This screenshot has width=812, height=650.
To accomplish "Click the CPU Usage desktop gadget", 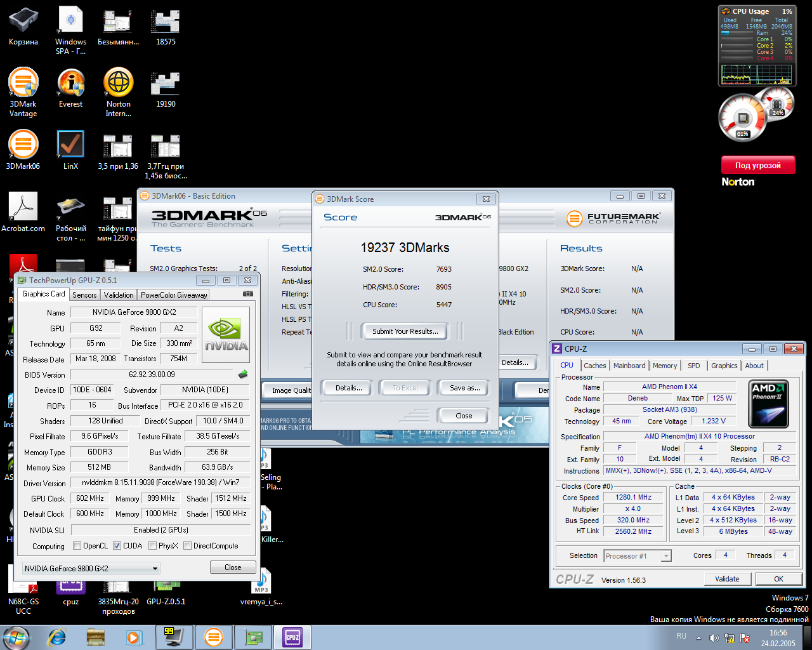I will [757, 46].
